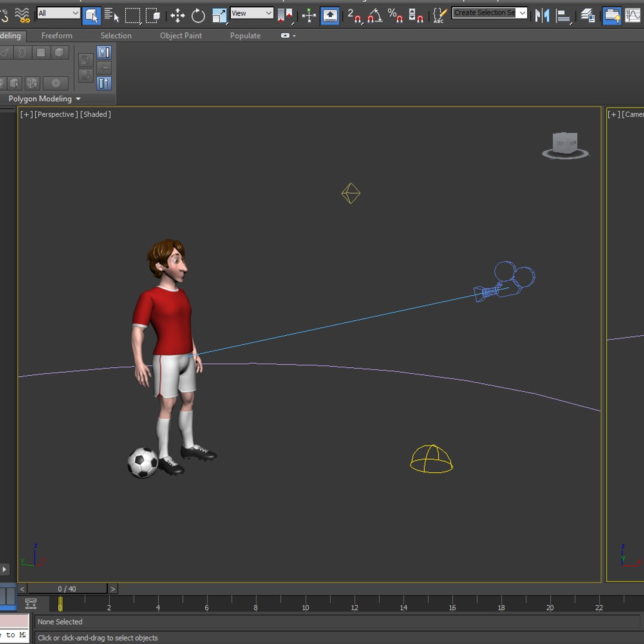Select the Select and Move tool
Image resolution: width=644 pixels, height=644 pixels.
[x=178, y=16]
